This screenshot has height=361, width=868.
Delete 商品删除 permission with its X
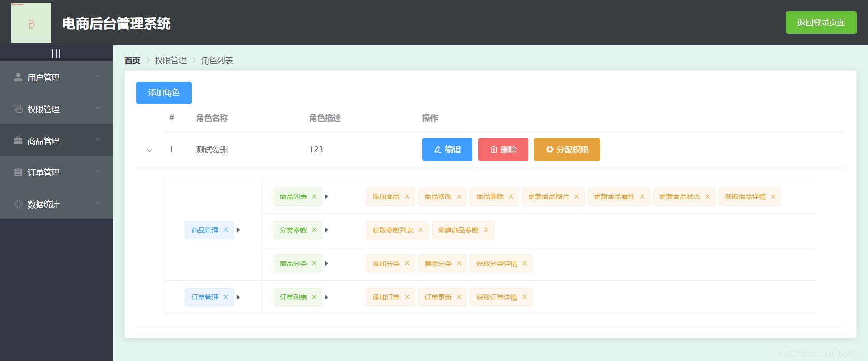point(511,196)
